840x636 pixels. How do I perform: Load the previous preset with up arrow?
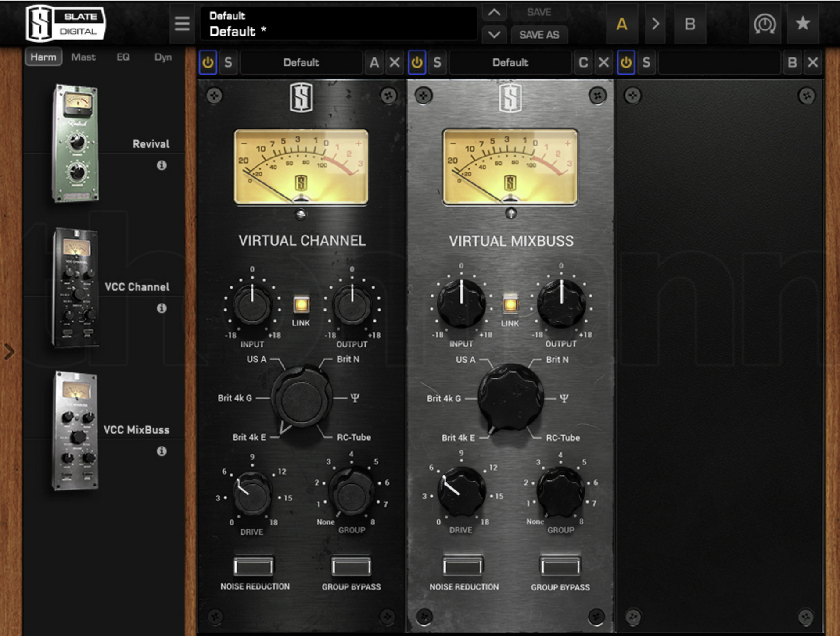point(494,12)
